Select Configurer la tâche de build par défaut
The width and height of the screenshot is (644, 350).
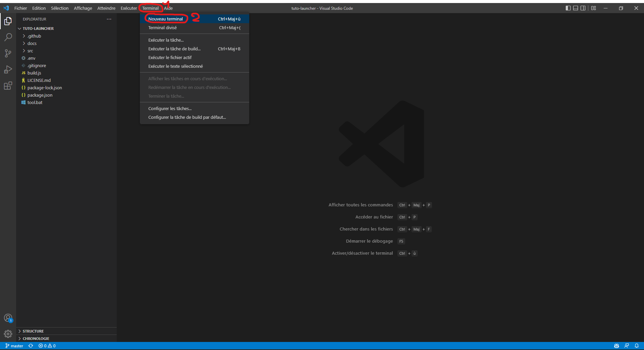(x=195, y=117)
